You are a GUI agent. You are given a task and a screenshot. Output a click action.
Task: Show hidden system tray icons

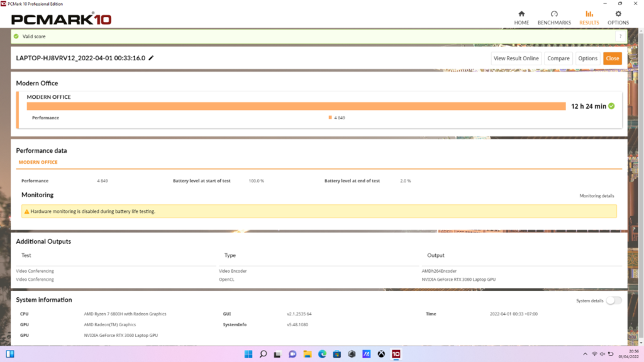pyautogui.click(x=585, y=354)
